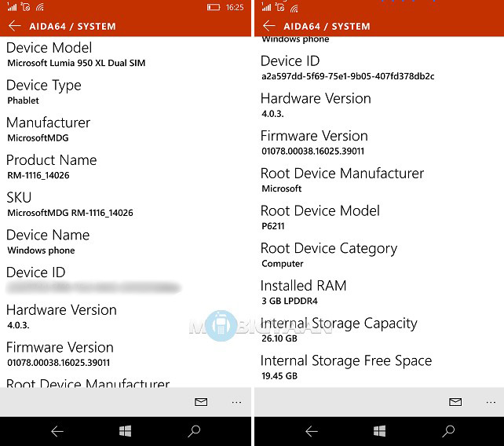Select the Device Type heading
Viewport: 504px width, 446px height.
(x=44, y=86)
